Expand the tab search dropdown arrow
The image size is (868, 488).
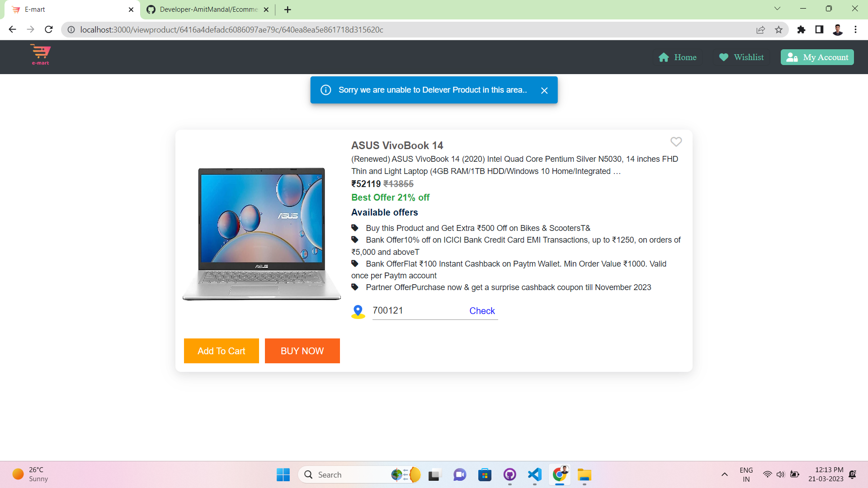777,9
